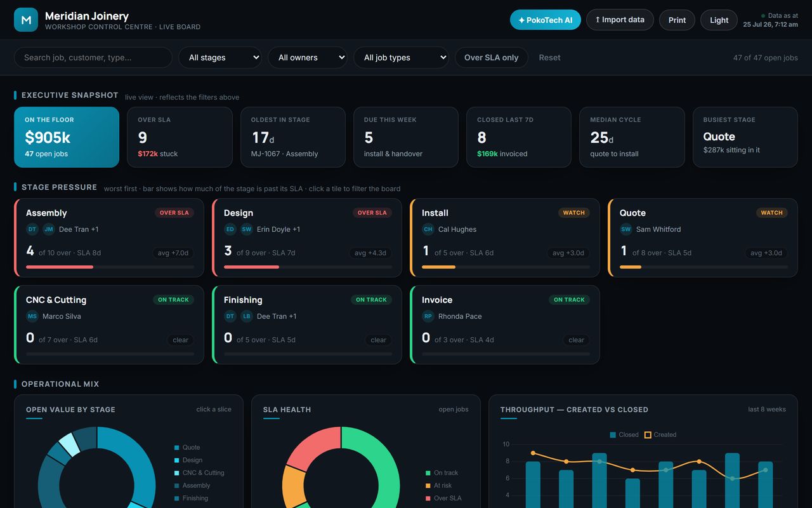Switch to Light theme

pos(719,20)
